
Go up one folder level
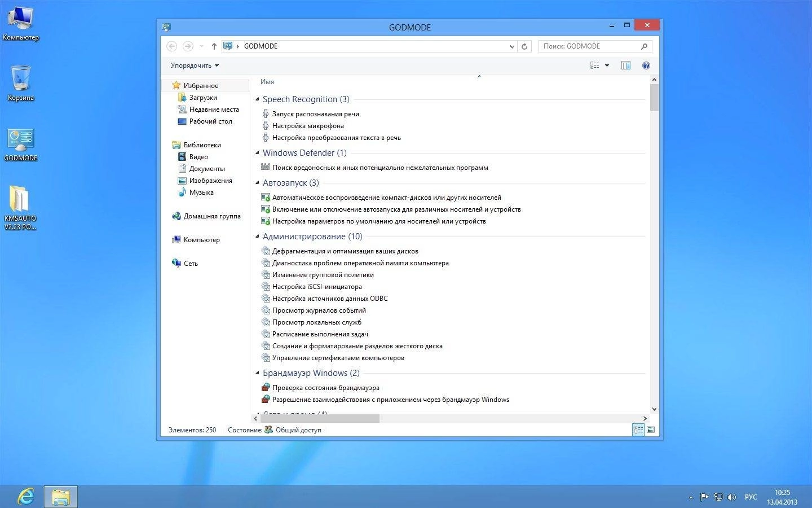[x=214, y=46]
